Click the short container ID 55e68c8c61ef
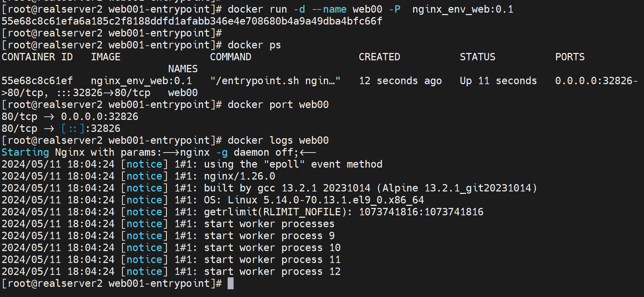The width and height of the screenshot is (644, 297). coord(37,81)
